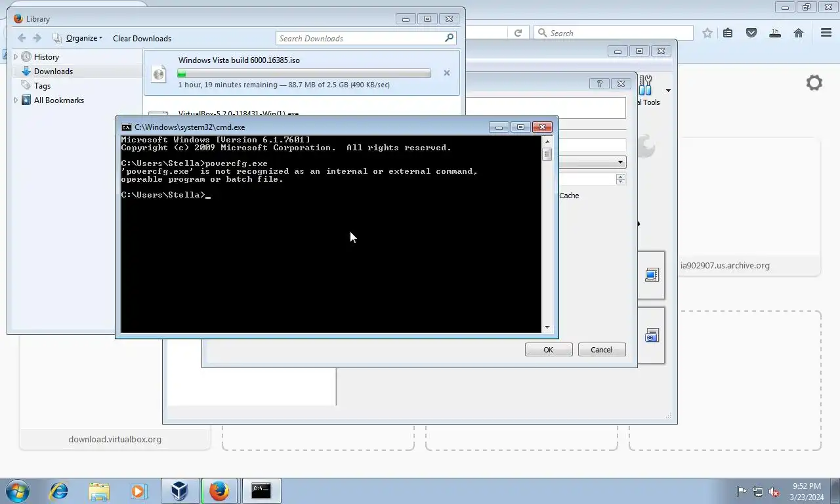Click upper virtual machine icon in VirtualBox

(652, 275)
